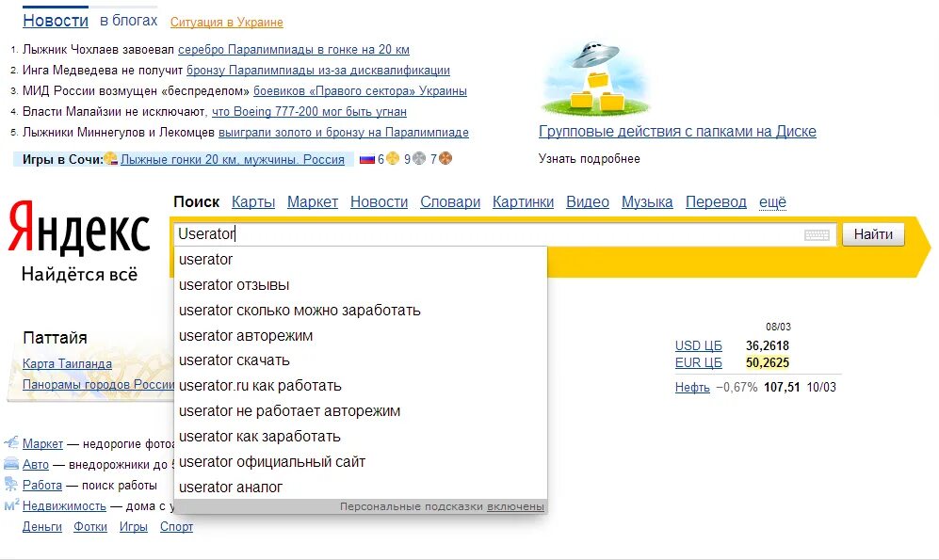Open news about серебро Паралимпиады в гонке
Image resolution: width=939 pixels, height=560 pixels.
294,50
